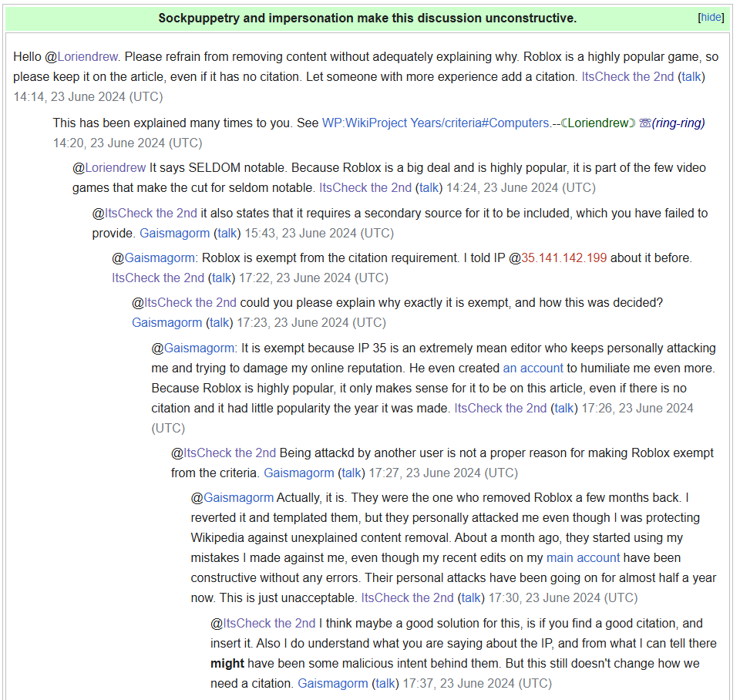Click @ItsCheck the 2nd before "Being attackd"
The image size is (740, 700).
tap(224, 453)
